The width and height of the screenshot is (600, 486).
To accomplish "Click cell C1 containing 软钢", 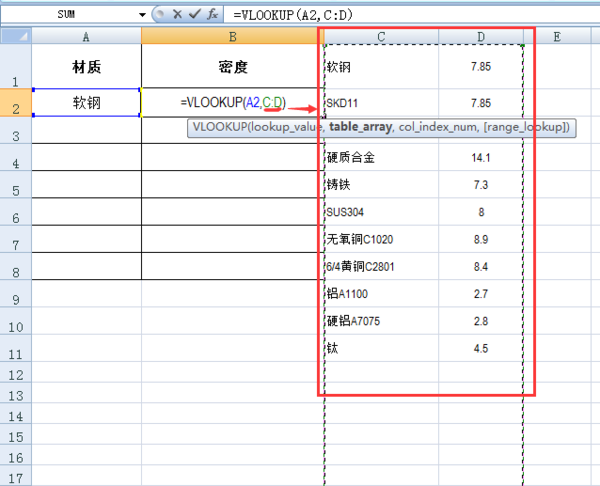I will point(381,67).
